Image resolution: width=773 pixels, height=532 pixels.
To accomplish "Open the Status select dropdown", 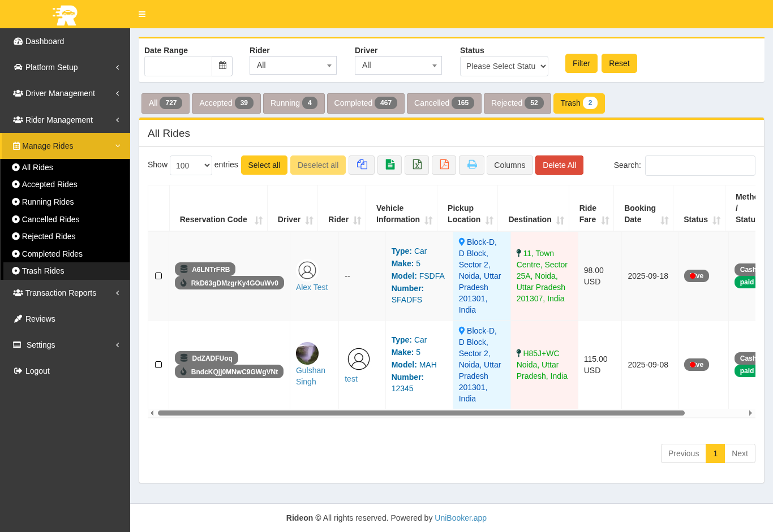I will tap(504, 66).
